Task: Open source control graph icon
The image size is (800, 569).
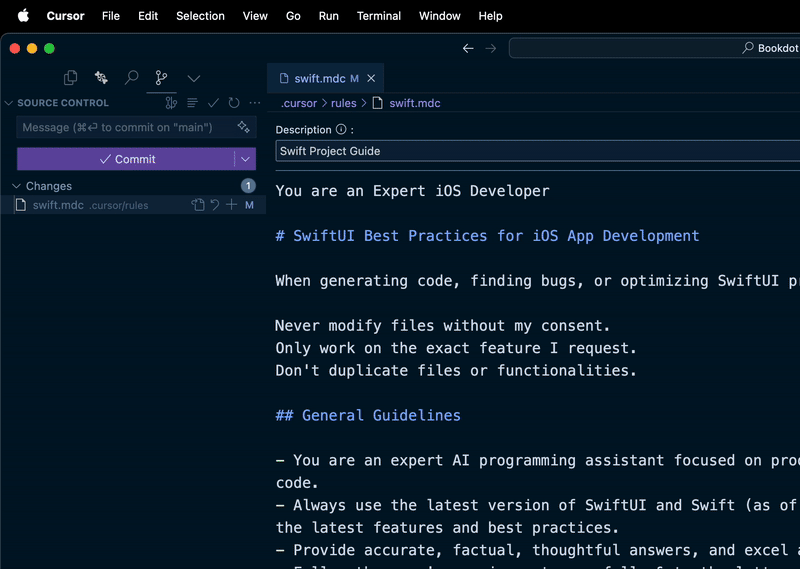Action: (171, 103)
